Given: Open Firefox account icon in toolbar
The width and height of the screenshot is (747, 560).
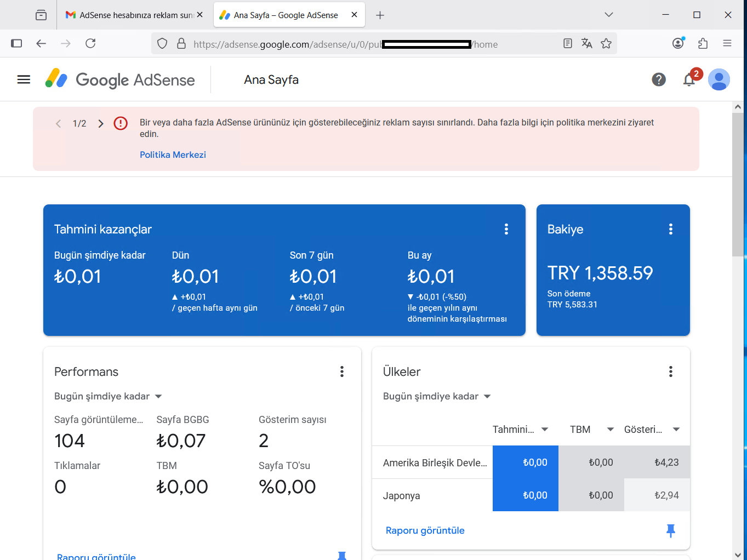Looking at the screenshot, I should [678, 43].
